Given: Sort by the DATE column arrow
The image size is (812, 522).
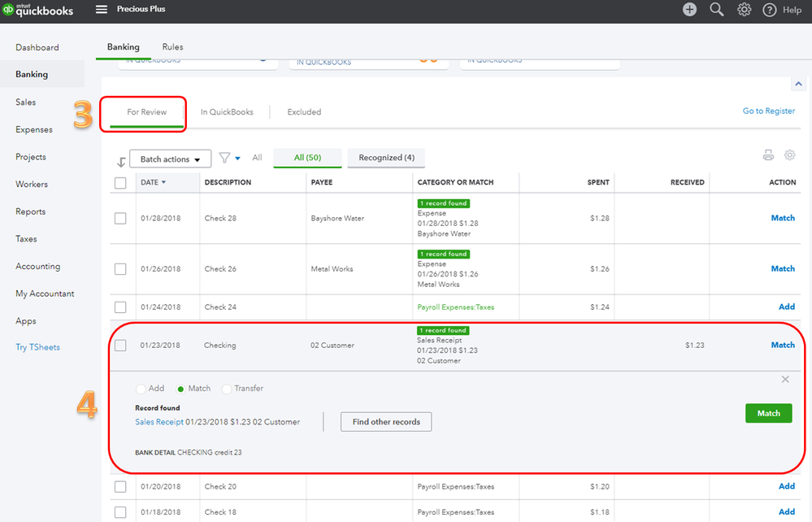Looking at the screenshot, I should [x=163, y=182].
